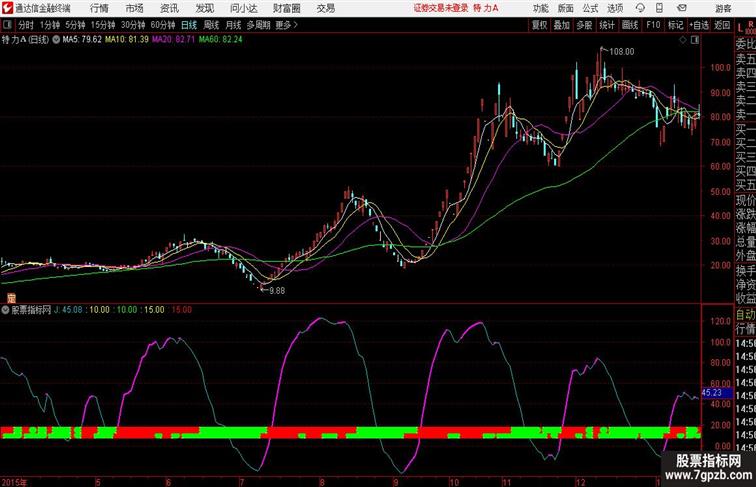Click the 2015年 date axis label
Image resolution: width=756 pixels, height=487 pixels.
pos(14,482)
